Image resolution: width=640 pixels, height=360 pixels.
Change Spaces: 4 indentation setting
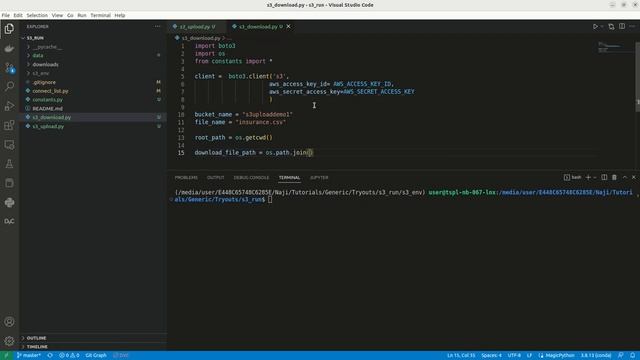point(491,356)
